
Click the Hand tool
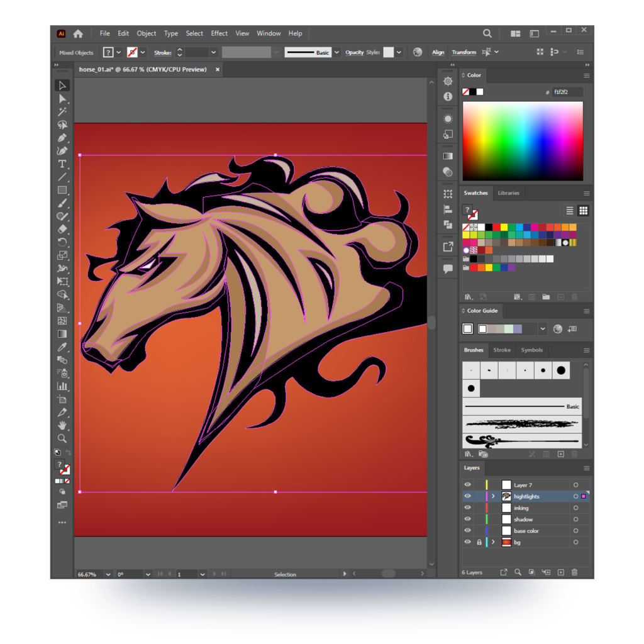[x=62, y=426]
